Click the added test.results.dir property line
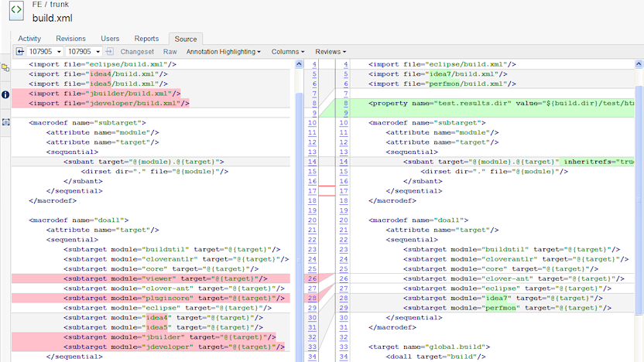644x362 pixels. pos(501,104)
